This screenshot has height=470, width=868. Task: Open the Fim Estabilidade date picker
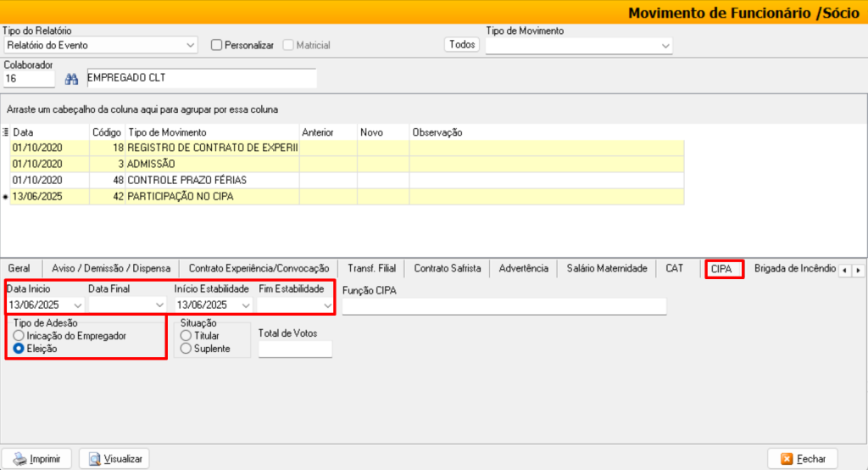tap(327, 305)
